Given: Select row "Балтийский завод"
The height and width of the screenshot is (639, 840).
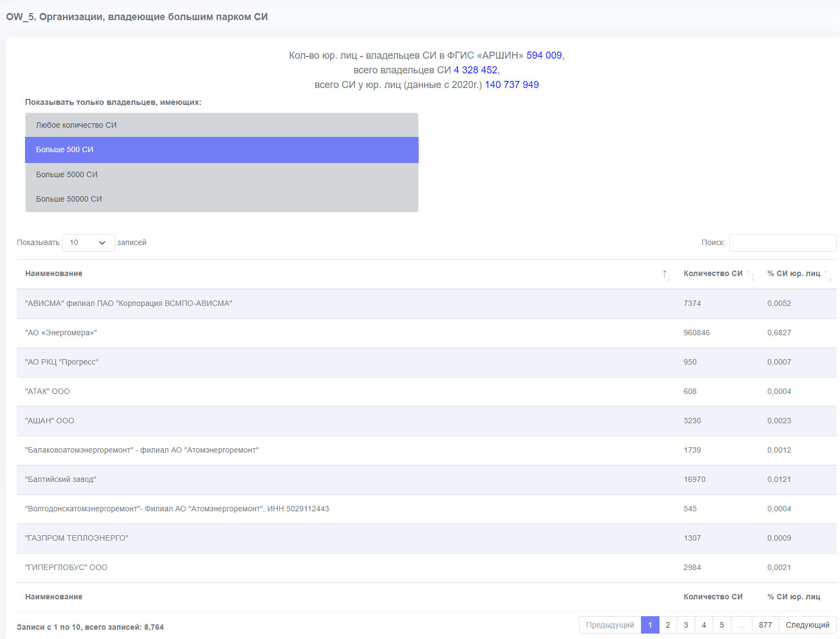Looking at the screenshot, I should 427,480.
